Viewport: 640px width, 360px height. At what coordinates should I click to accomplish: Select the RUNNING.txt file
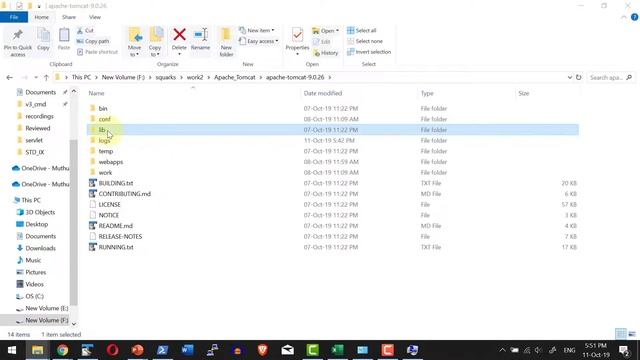pyautogui.click(x=116, y=247)
